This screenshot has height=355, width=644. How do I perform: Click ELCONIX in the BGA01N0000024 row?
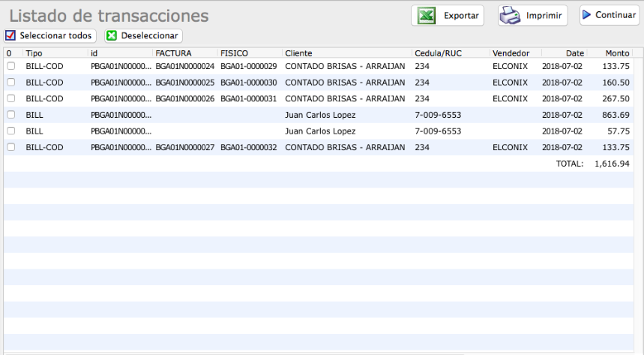click(510, 66)
